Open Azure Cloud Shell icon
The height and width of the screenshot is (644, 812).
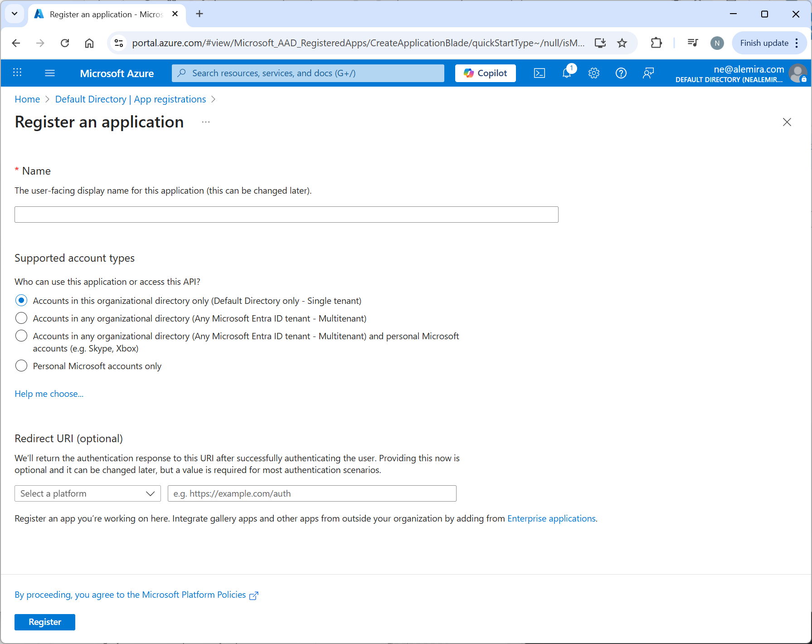point(539,73)
